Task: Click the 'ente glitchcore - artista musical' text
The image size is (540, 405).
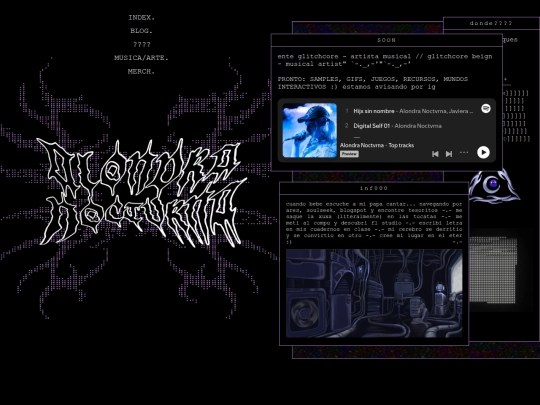Action: 385,60
